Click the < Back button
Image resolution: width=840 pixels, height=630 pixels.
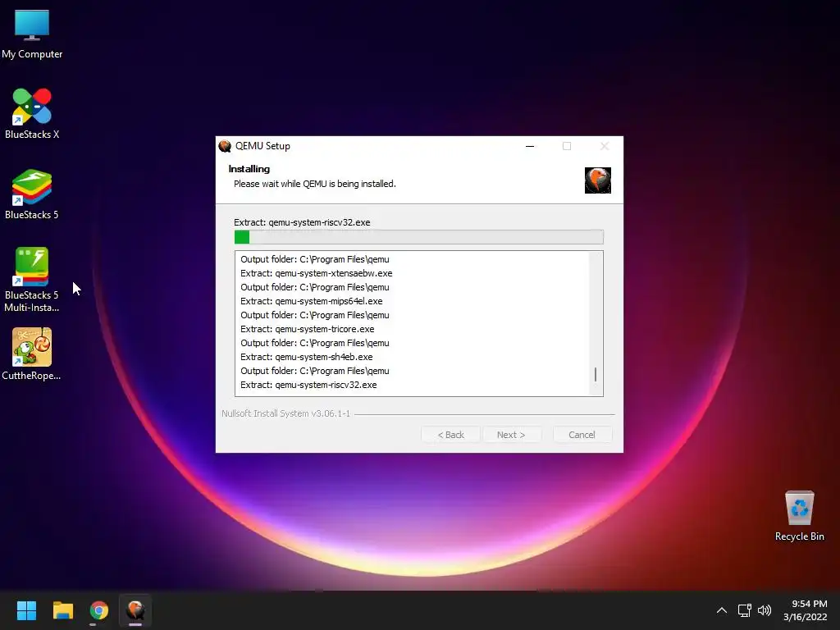pos(450,435)
